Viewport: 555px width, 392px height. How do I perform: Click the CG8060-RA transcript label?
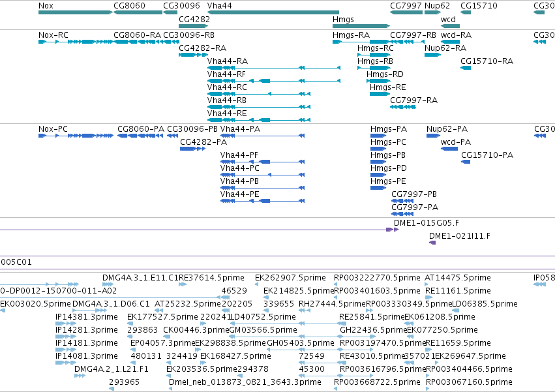pos(138,35)
